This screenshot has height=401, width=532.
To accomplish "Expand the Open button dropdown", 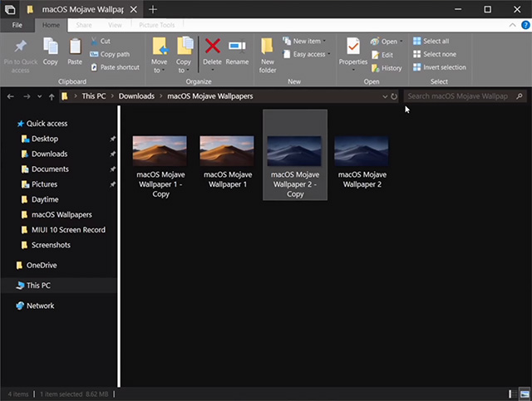I will 401,42.
